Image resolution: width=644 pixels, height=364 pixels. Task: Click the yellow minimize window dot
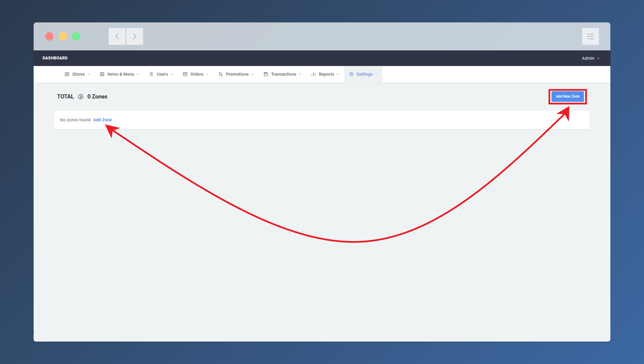(63, 36)
